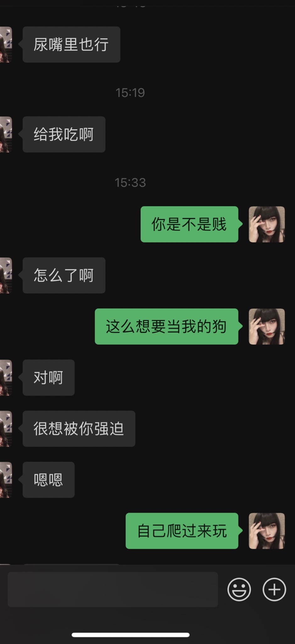
Task: Tap the green '自己爬过来玩' message bubble
Action: [182, 531]
